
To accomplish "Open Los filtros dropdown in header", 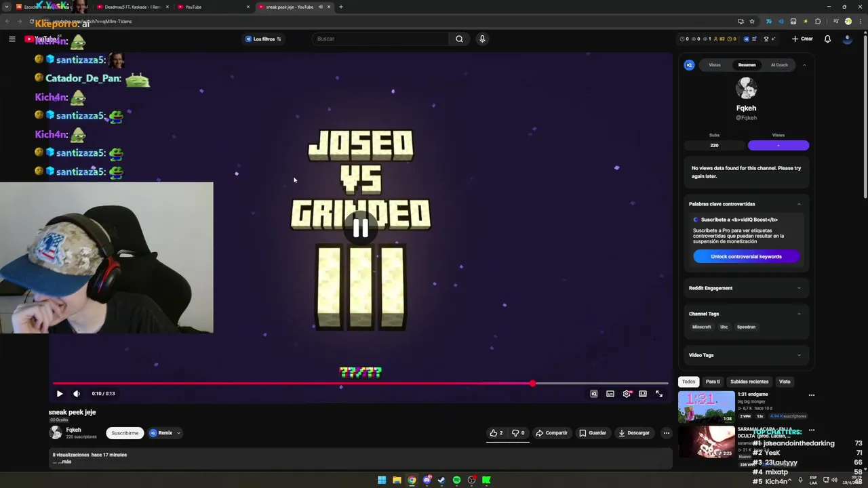I will (x=263, y=39).
